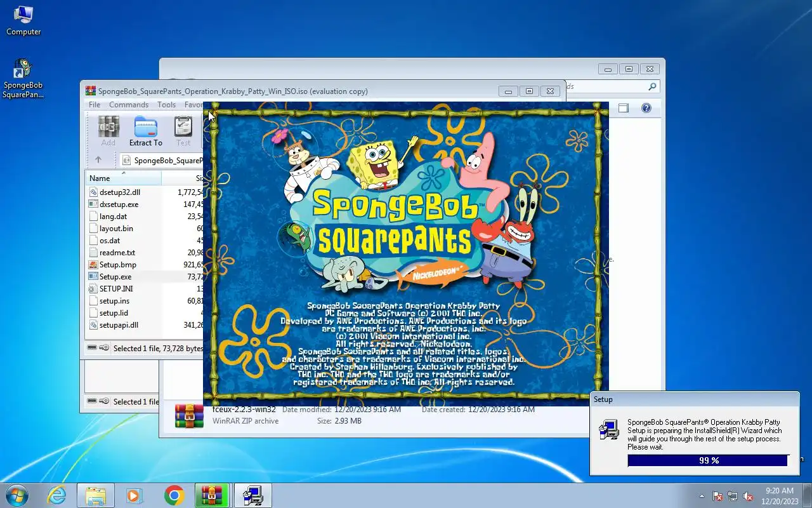Viewport: 812px width, 508px height.
Task: Select lang.dat in the archive list
Action: click(113, 217)
